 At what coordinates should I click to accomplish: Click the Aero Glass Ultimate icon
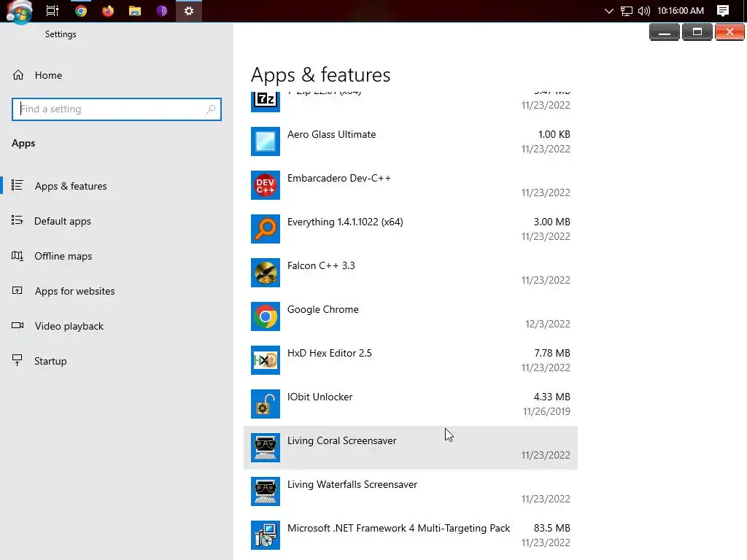[x=266, y=141]
